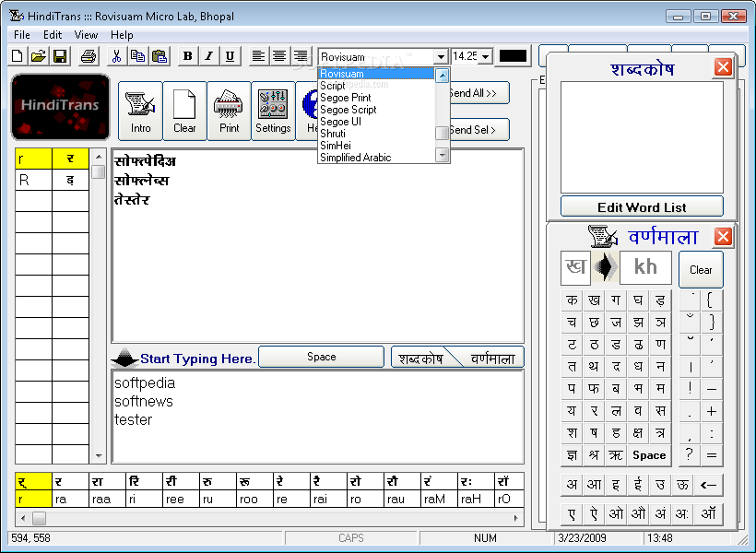Click the large Print button
756x553 pixels.
pos(229,111)
